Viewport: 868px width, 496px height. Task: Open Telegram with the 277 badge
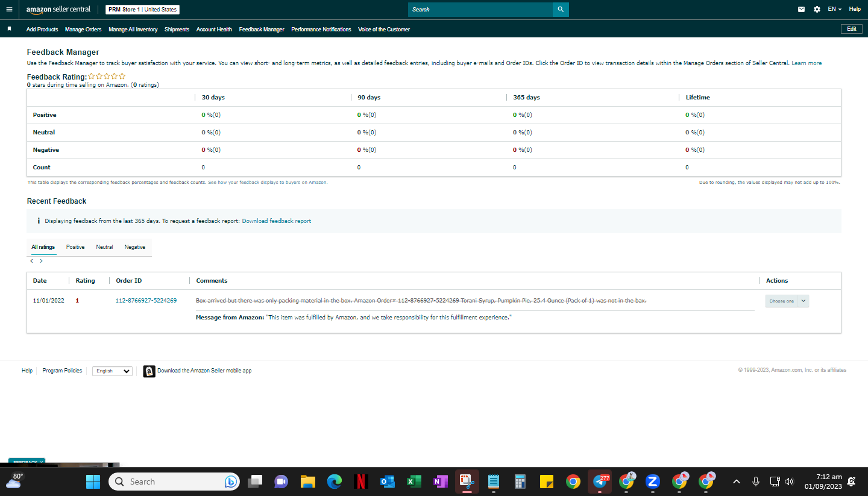600,482
